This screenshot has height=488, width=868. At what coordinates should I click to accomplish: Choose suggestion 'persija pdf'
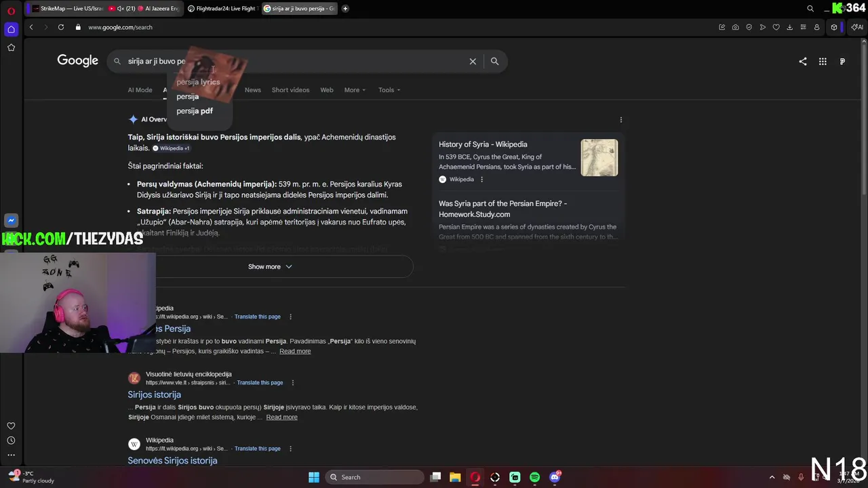(x=195, y=111)
